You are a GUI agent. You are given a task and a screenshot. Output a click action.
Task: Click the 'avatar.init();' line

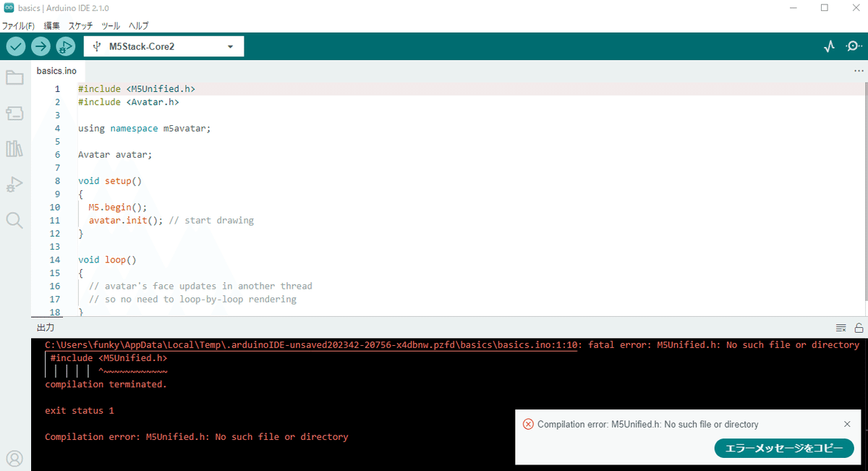[x=126, y=220]
